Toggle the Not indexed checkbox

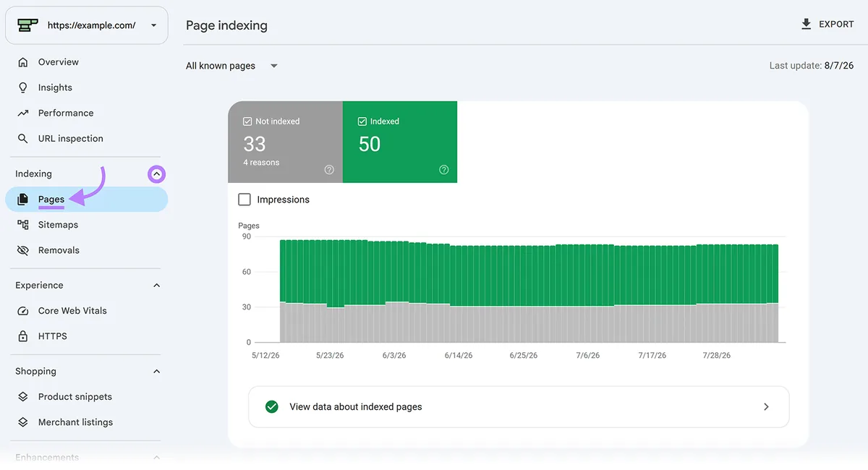click(247, 121)
